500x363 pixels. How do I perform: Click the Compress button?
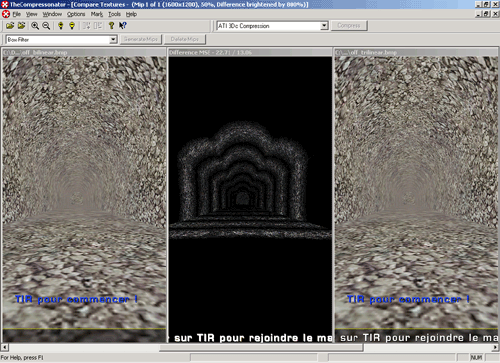point(349,26)
